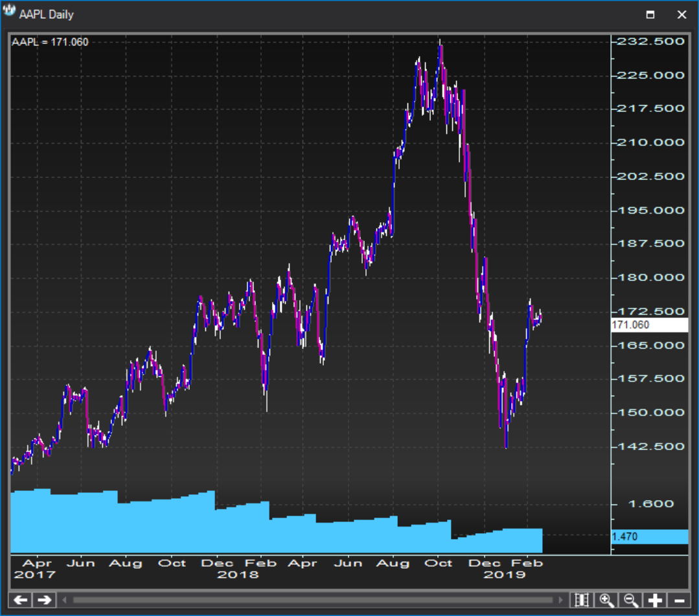The height and width of the screenshot is (616, 699).
Task: Click the 217.500 price axis label
Action: pyautogui.click(x=650, y=109)
